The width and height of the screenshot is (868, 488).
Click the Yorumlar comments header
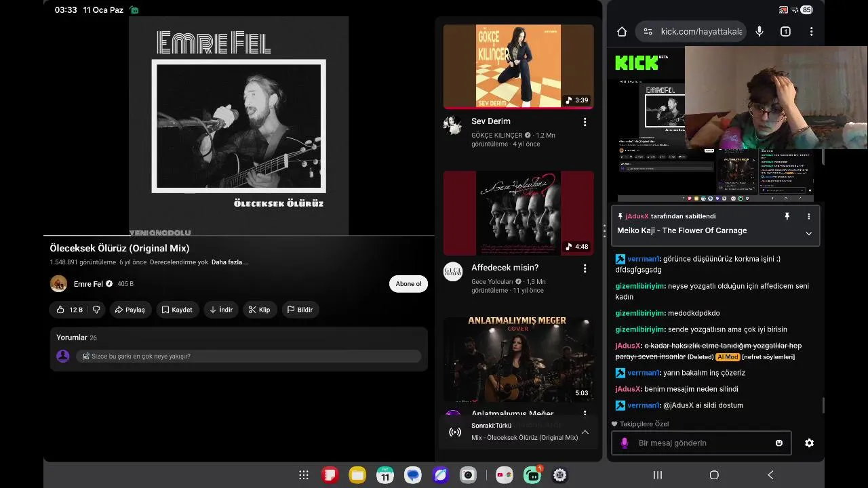click(x=77, y=338)
